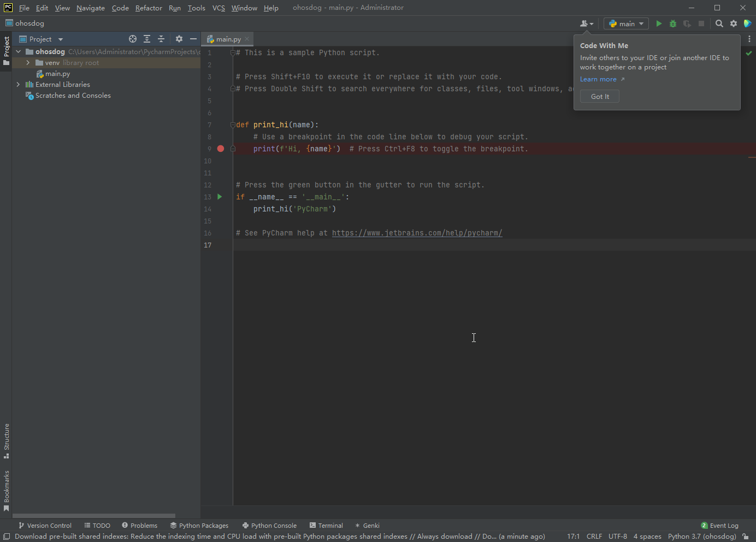Click Got It in Code With Me popup
756x542 pixels.
(x=600, y=96)
